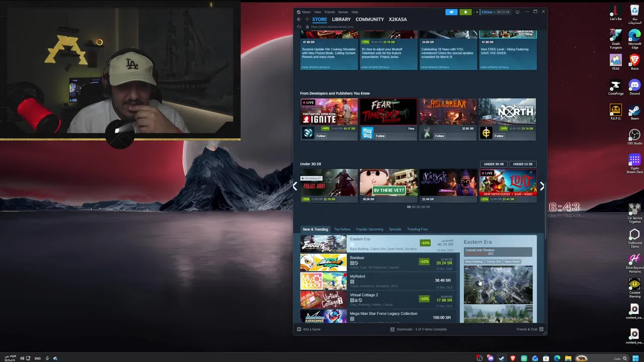
Task: Filter by UNDER 15 SR
Action: pos(523,164)
